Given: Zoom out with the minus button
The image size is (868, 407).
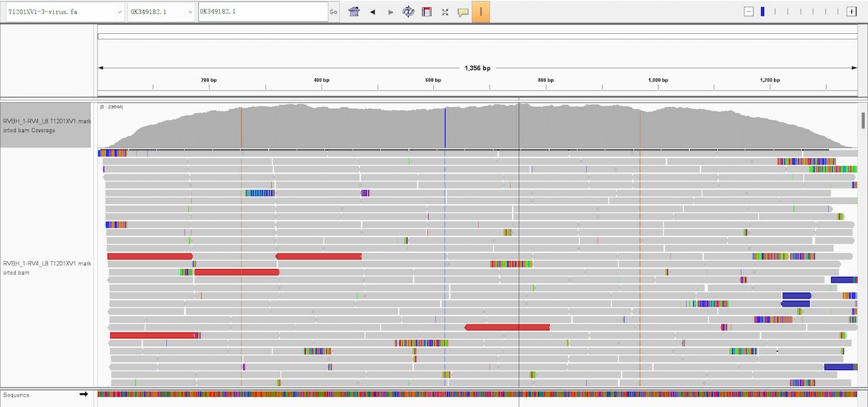Looking at the screenshot, I should [x=749, y=12].
